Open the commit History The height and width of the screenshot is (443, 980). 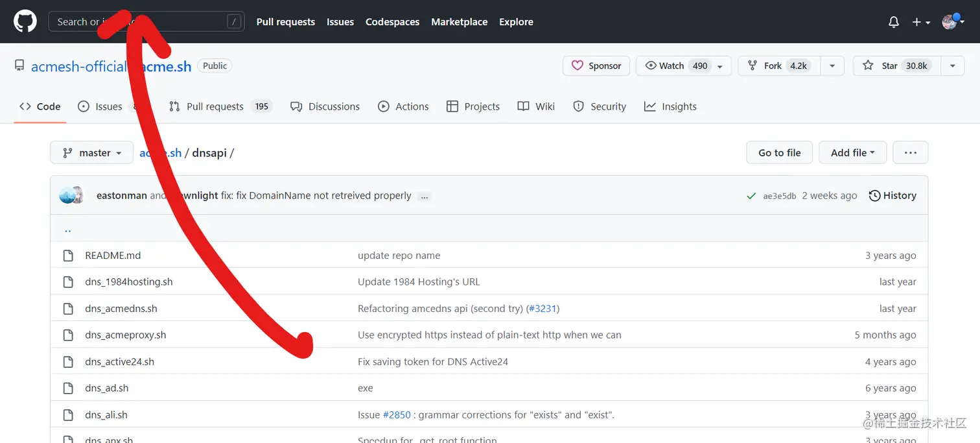pos(892,195)
